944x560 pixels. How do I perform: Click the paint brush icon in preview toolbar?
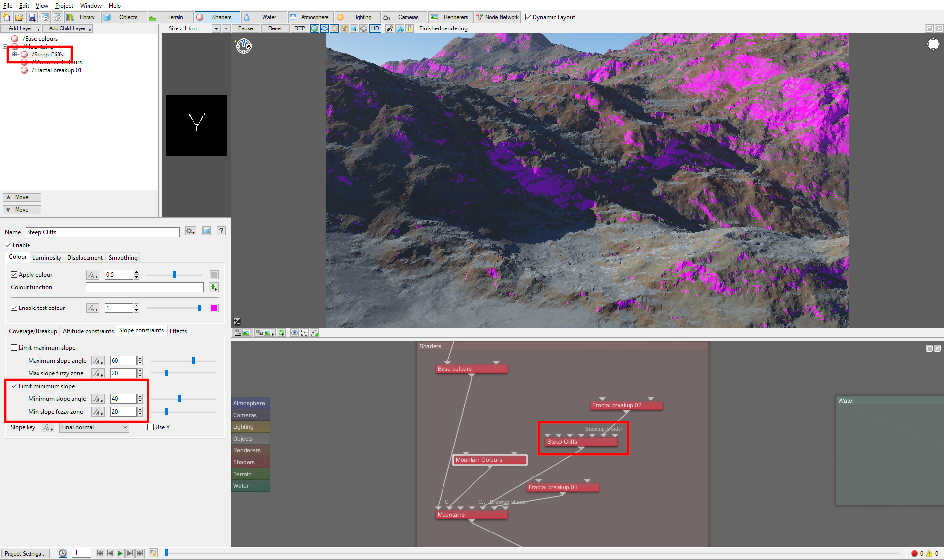point(390,28)
